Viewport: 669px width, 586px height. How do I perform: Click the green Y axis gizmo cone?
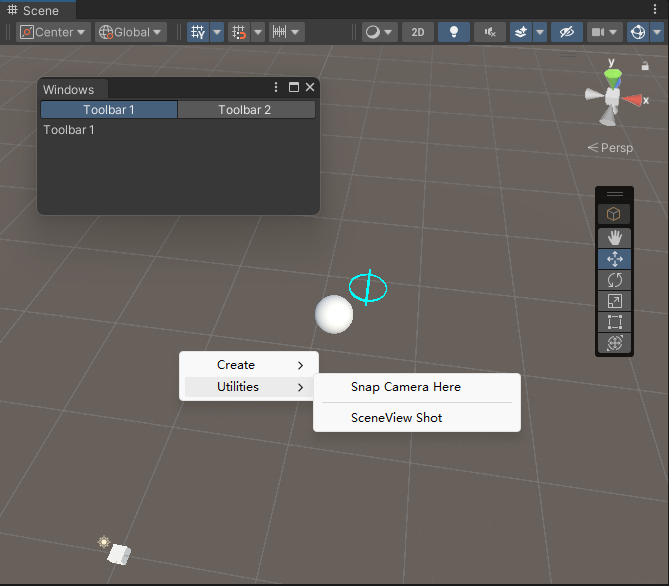613,75
